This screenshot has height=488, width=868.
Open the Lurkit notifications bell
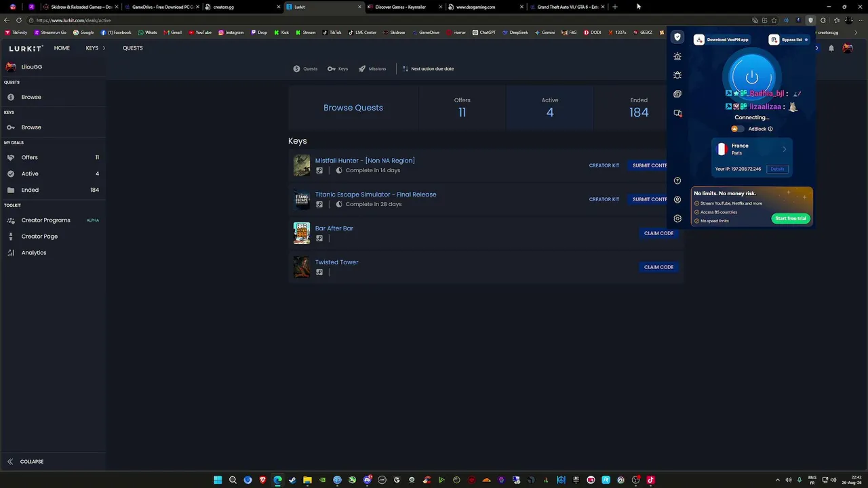click(x=831, y=48)
